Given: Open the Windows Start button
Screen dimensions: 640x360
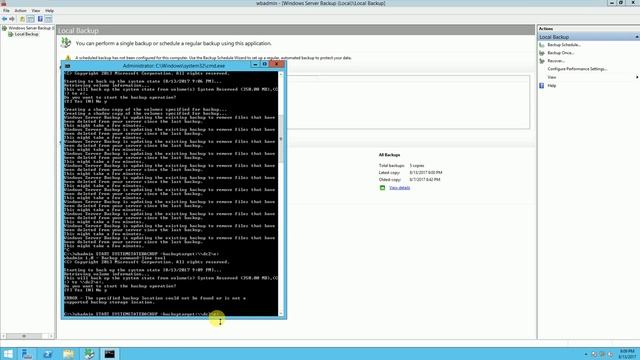Looking at the screenshot, I should coord(8,354).
